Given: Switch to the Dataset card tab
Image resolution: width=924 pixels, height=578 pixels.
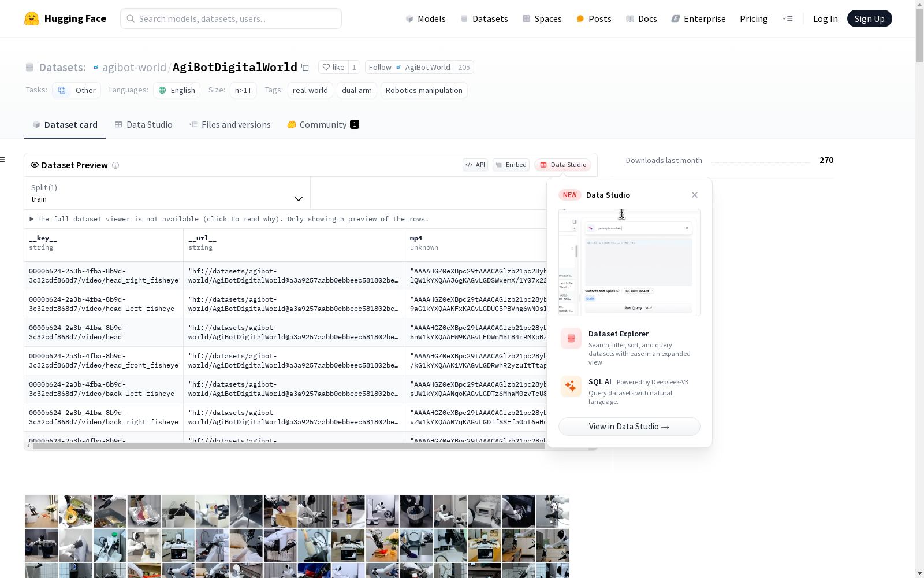Looking at the screenshot, I should point(65,124).
